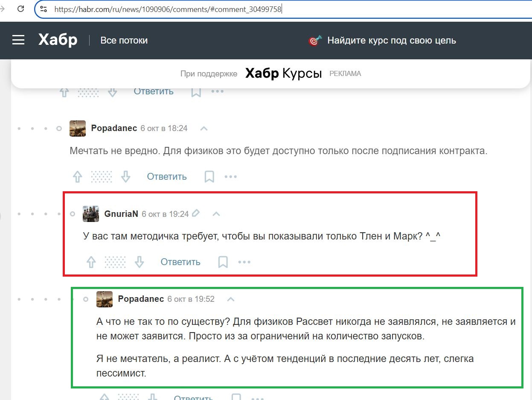This screenshot has height=400, width=532.
Task: Click Popadanec avatar on the 19:52 comment
Action: coord(105,299)
